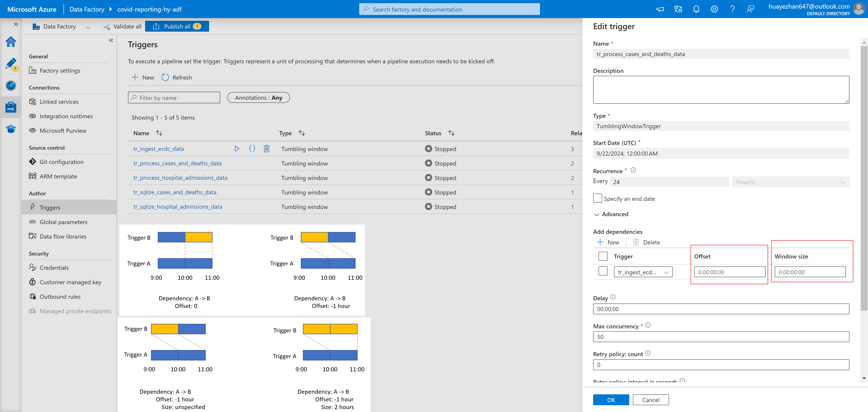Open the Author pencil icon
The width and height of the screenshot is (868, 412).
coord(11,63)
